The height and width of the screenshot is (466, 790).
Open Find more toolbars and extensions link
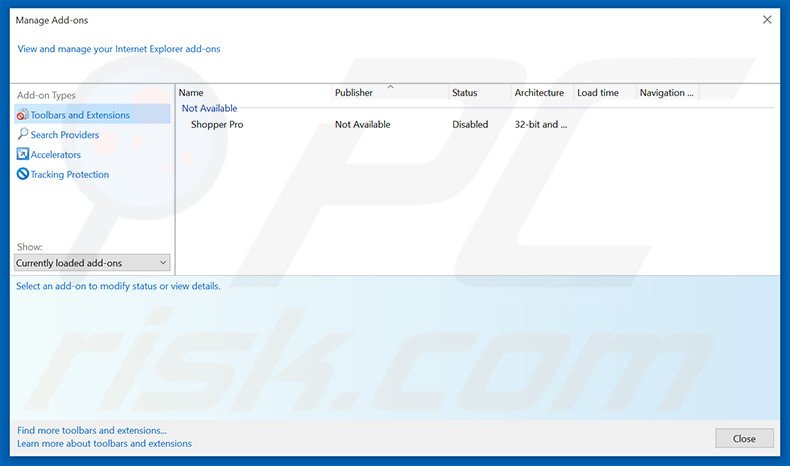click(x=92, y=430)
